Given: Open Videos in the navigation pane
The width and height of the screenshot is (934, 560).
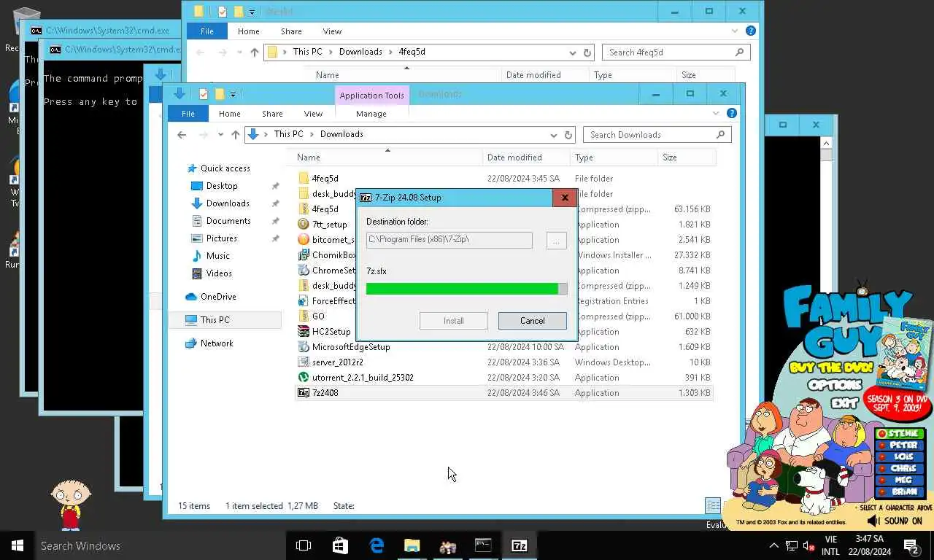Looking at the screenshot, I should click(x=219, y=273).
